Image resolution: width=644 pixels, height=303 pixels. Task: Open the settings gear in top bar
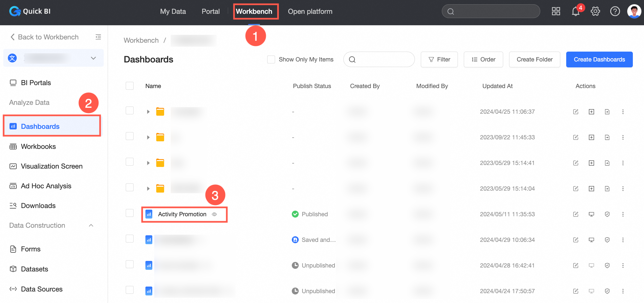595,12
